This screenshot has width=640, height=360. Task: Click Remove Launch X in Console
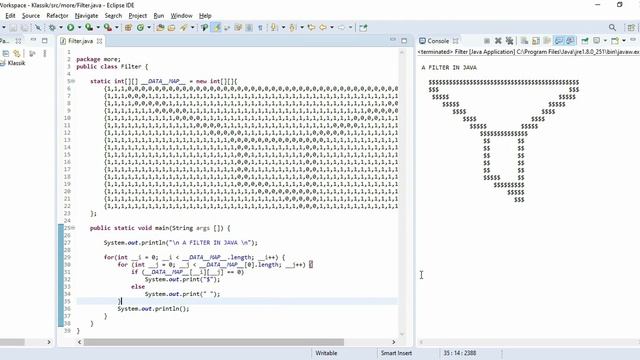[498, 41]
